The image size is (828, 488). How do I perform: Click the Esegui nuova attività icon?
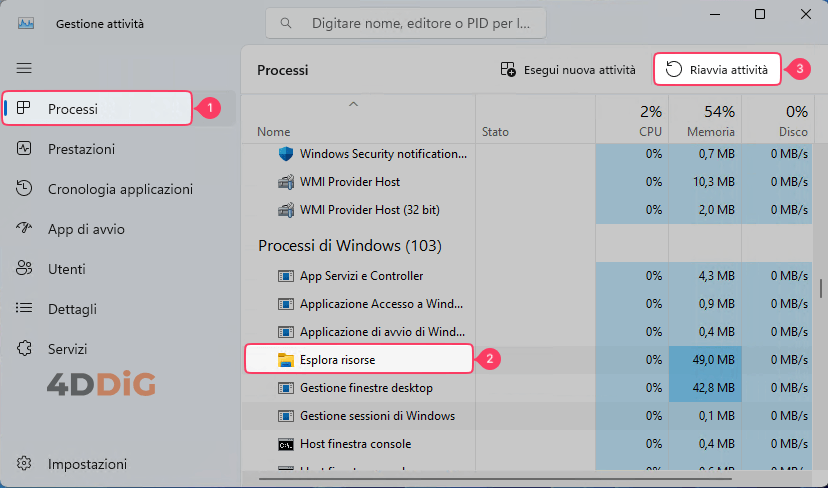coord(508,69)
